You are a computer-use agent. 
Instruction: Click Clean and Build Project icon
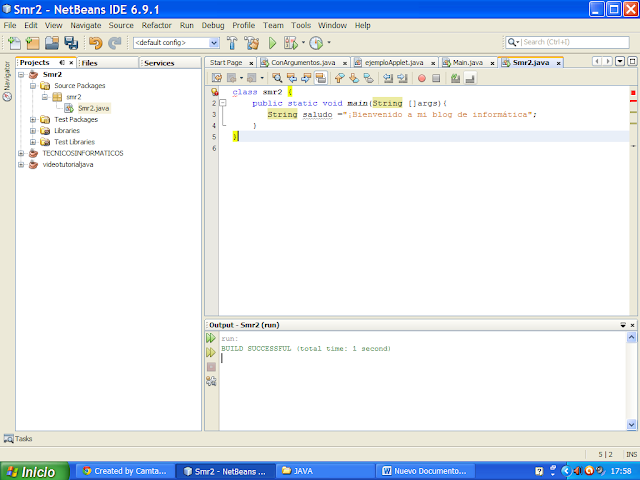[251, 42]
